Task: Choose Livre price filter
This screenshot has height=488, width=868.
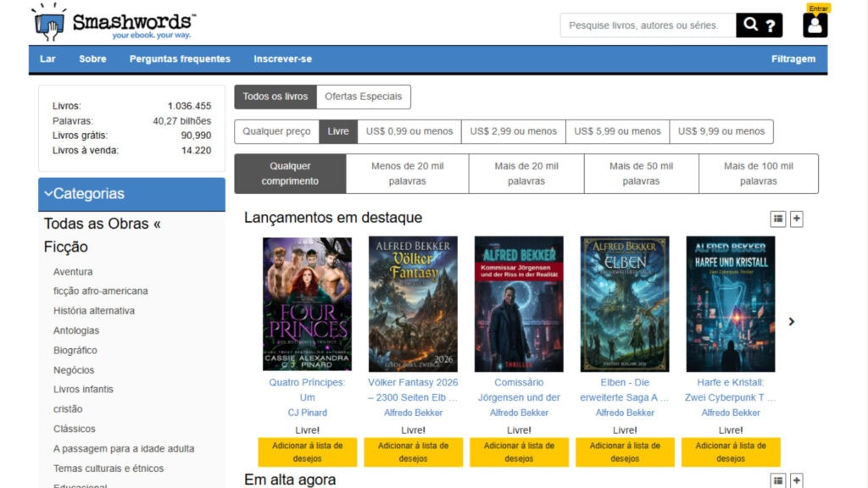Action: [x=337, y=131]
